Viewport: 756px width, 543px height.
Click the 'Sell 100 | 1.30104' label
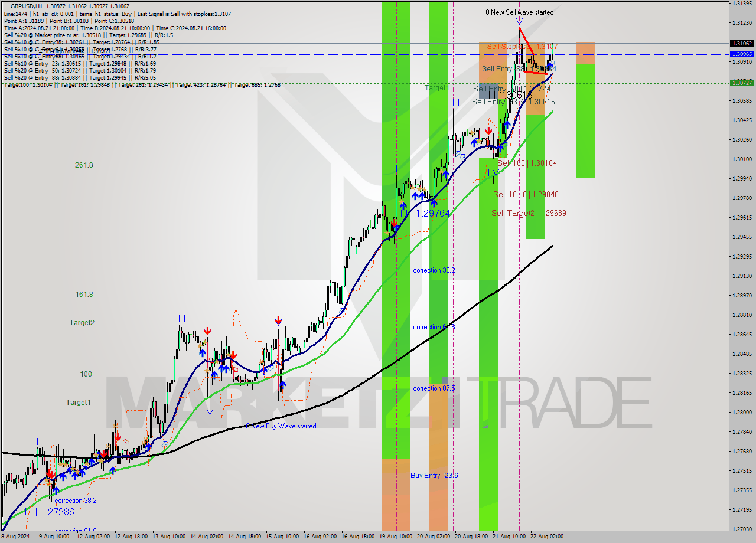point(527,163)
